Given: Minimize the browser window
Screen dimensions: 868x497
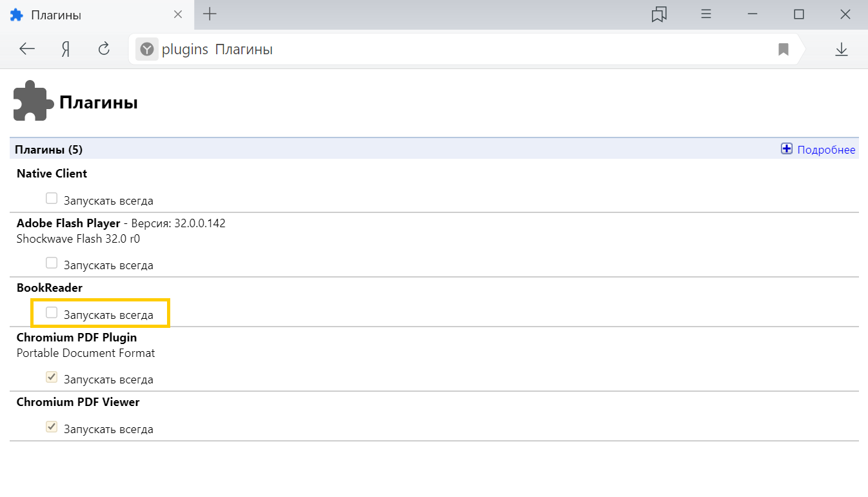Looking at the screenshot, I should click(753, 14).
